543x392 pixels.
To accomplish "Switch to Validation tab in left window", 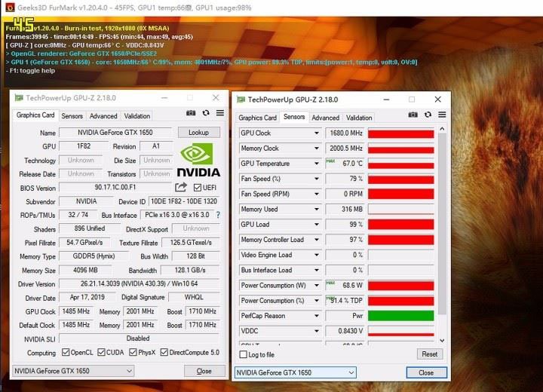I will (137, 116).
